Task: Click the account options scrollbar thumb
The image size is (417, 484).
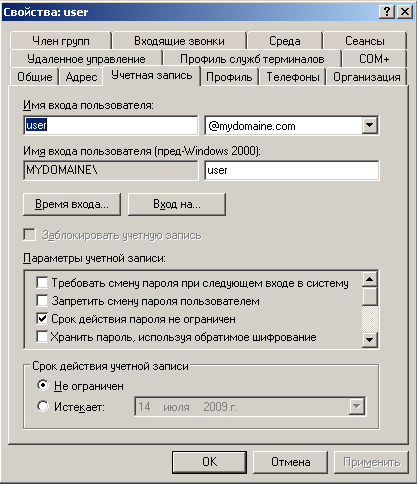Action: click(x=370, y=296)
